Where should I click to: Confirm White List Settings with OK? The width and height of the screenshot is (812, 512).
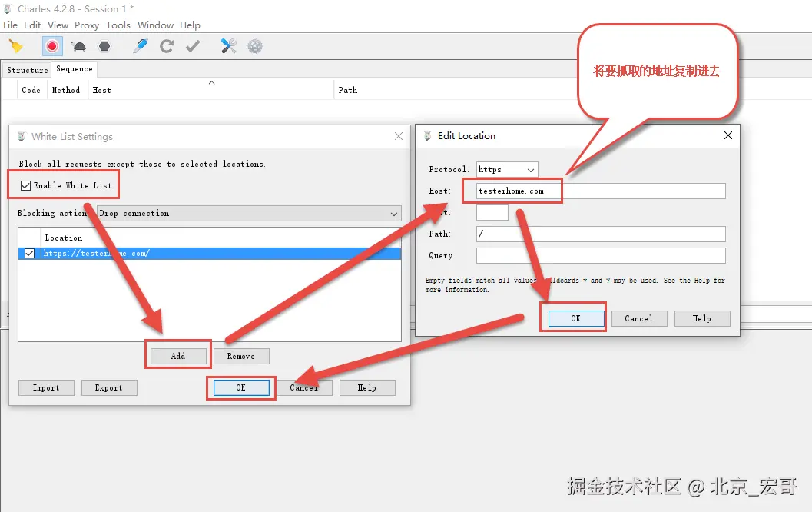[x=241, y=387]
